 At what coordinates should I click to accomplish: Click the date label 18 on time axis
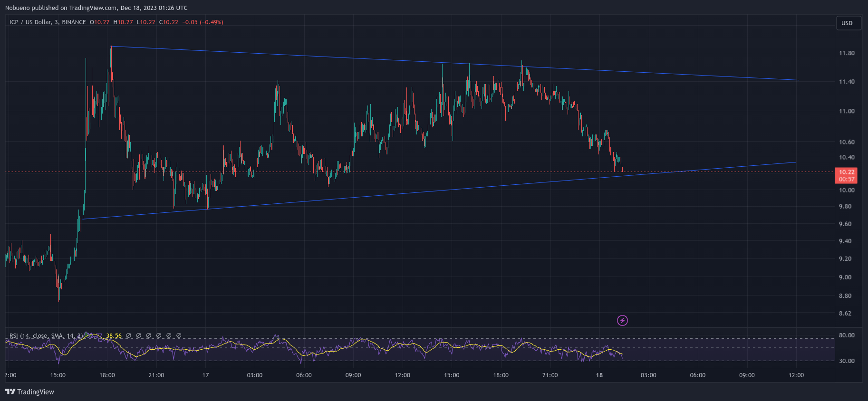pos(599,375)
